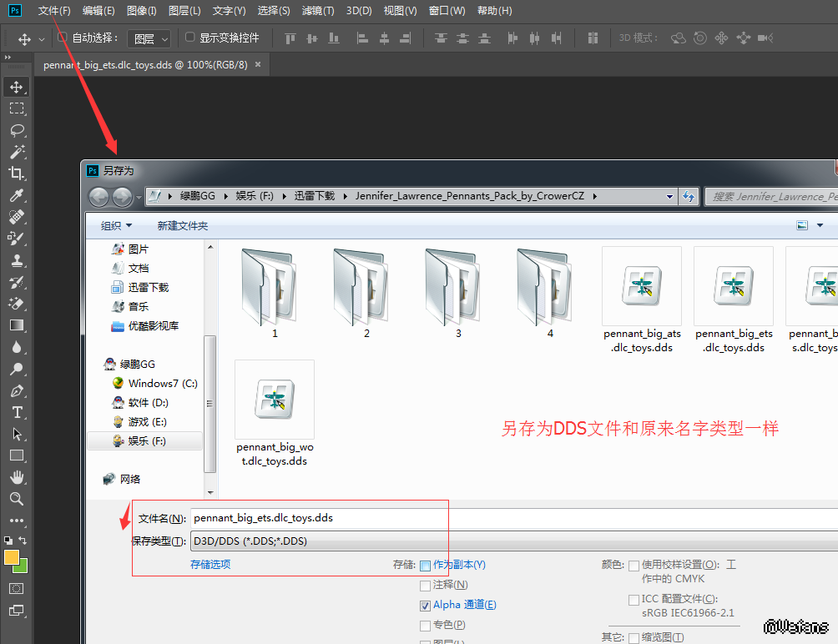The width and height of the screenshot is (838, 644).
Task: Enable the 自动选择 checkbox
Action: tap(63, 38)
